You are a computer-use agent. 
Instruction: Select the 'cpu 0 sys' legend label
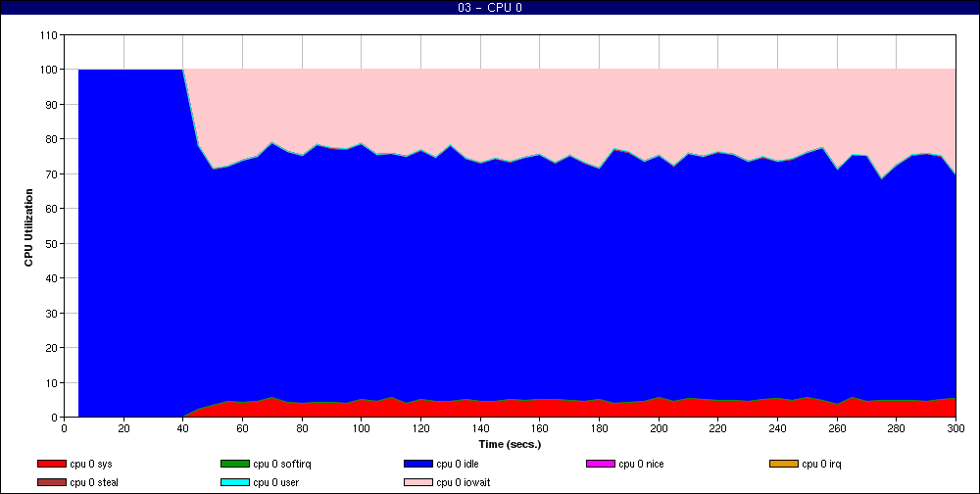(91, 464)
